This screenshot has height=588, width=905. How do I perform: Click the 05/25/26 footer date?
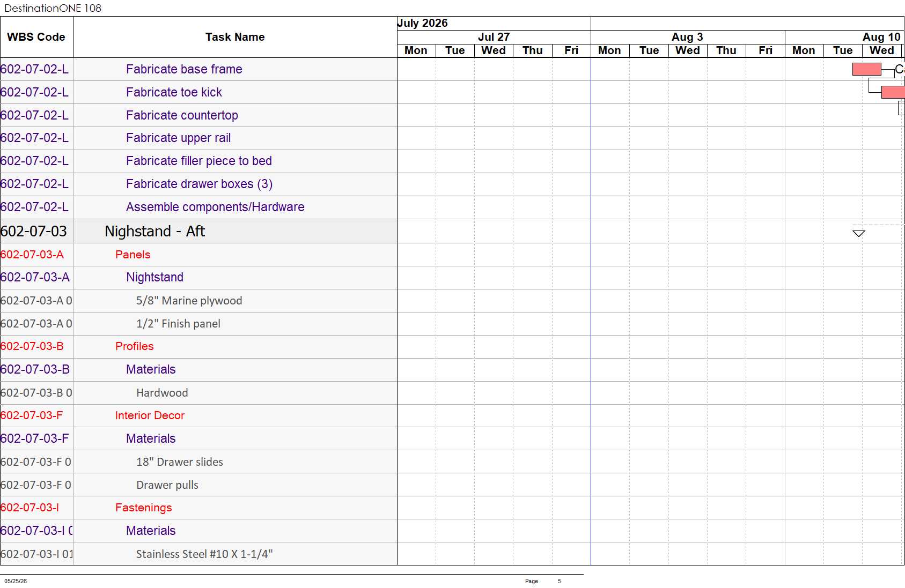coord(16,581)
